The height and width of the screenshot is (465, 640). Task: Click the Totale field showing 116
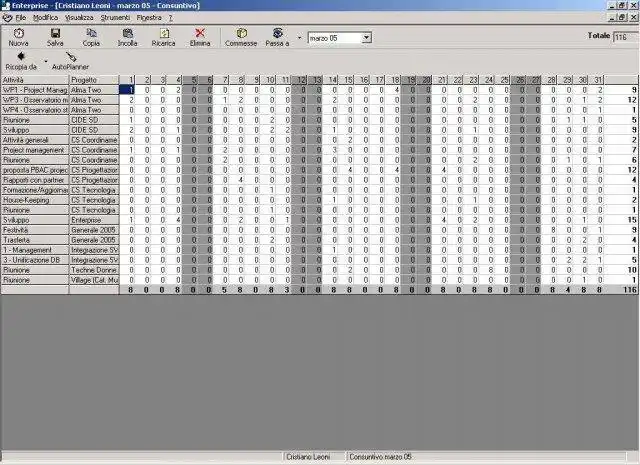coord(626,37)
